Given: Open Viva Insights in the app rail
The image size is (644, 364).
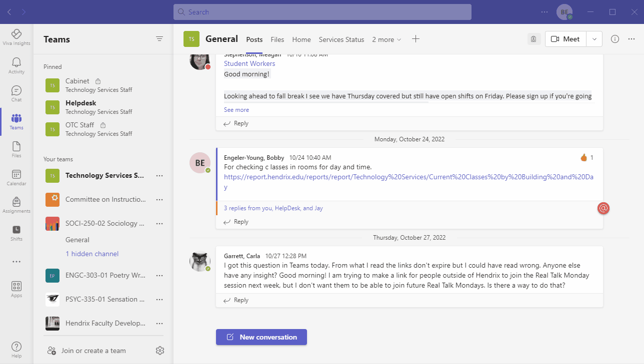Looking at the screenshot, I should coord(16,37).
